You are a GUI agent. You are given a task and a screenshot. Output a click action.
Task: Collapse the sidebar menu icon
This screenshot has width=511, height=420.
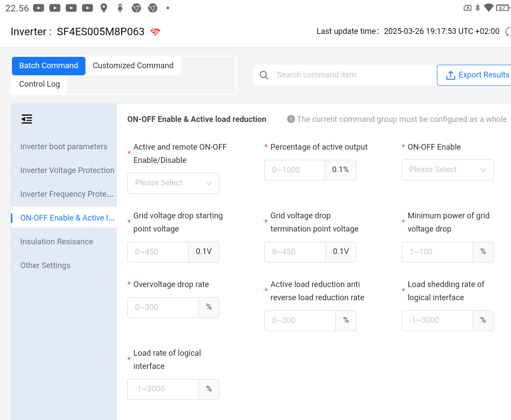[x=27, y=119]
